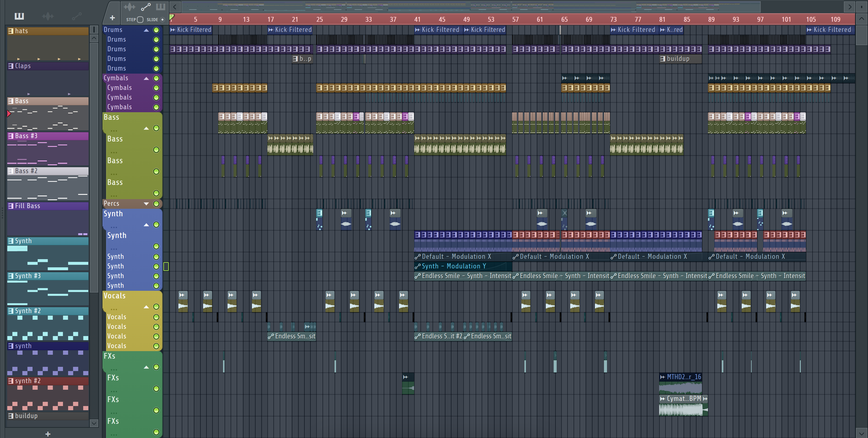This screenshot has height=438, width=868.
Task: Click the hats pattern icon in picker
Action: pos(11,31)
